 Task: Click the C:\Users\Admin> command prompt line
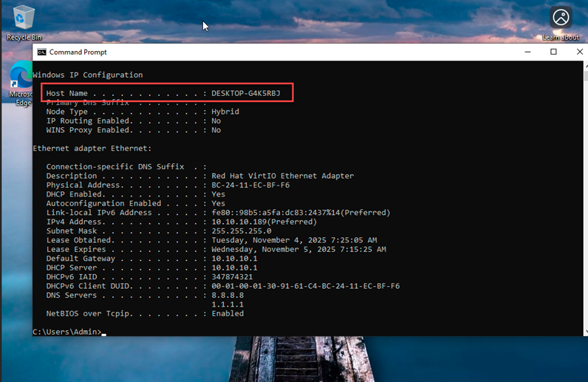(x=66, y=332)
